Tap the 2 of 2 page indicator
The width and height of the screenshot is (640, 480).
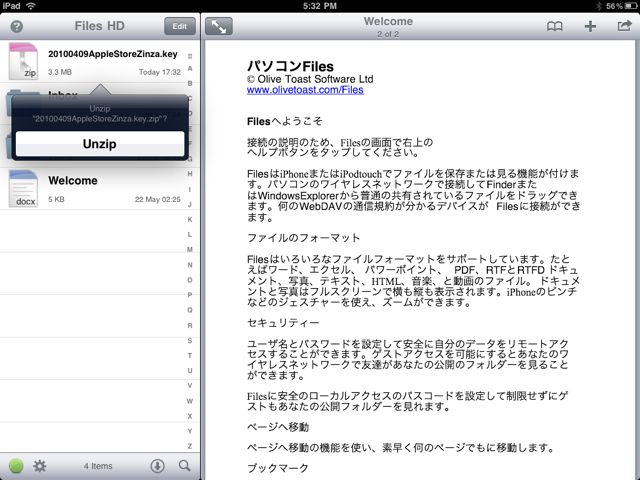click(x=388, y=34)
